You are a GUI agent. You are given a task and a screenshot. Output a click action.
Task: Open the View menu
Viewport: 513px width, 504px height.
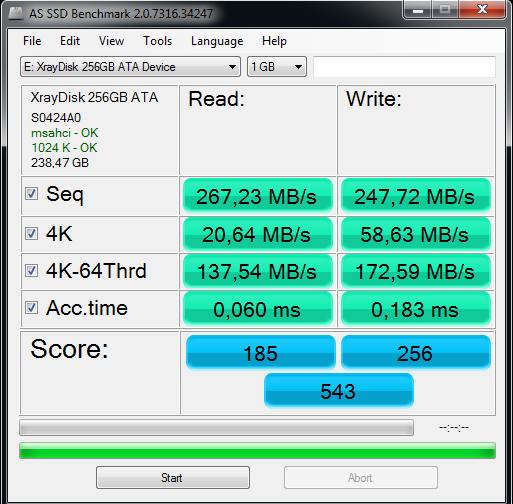pyautogui.click(x=111, y=41)
